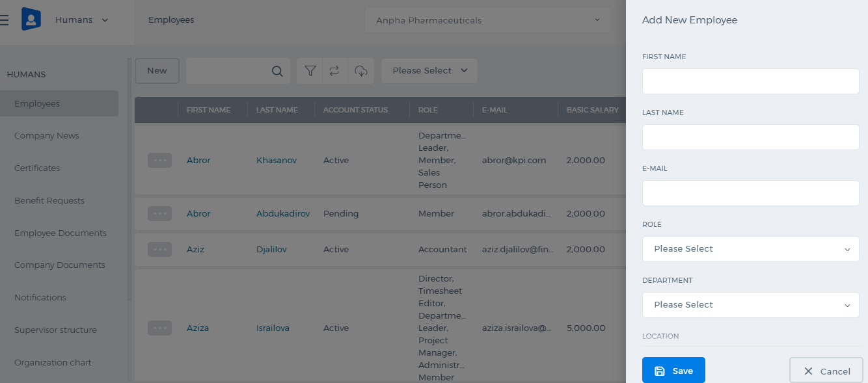Open Company Documents in the sidebar
The height and width of the screenshot is (383, 868).
(x=60, y=265)
